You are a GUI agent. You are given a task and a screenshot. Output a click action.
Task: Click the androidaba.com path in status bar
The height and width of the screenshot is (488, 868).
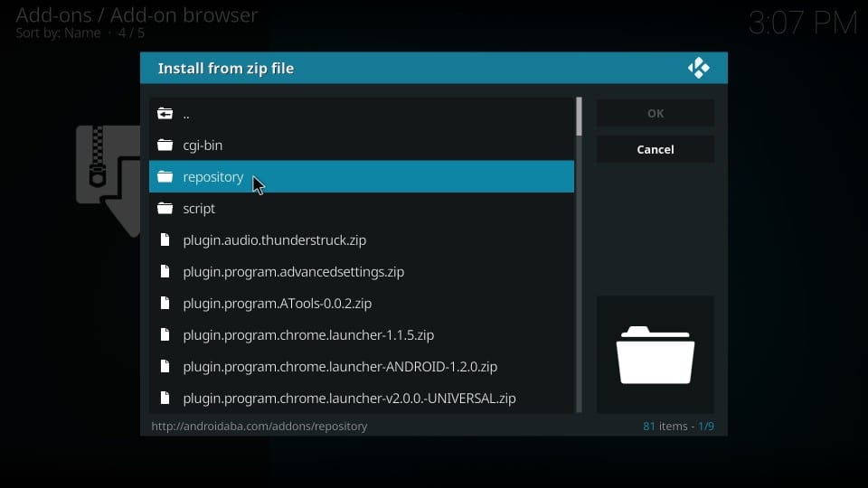[259, 426]
